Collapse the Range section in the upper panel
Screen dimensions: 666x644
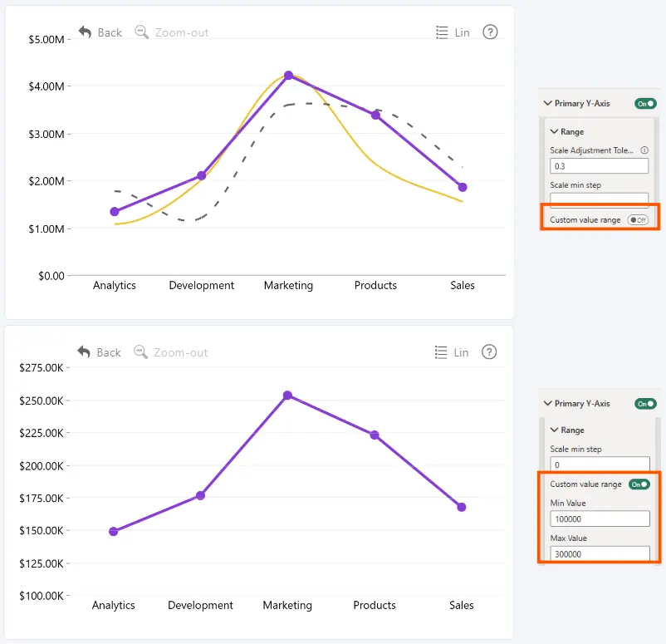tap(554, 132)
